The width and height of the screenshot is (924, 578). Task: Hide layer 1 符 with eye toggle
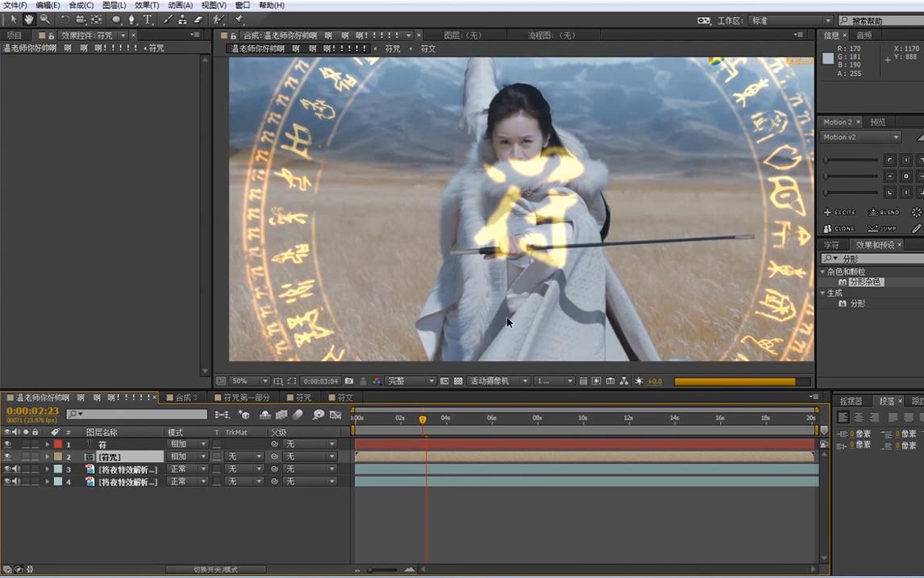click(7, 444)
